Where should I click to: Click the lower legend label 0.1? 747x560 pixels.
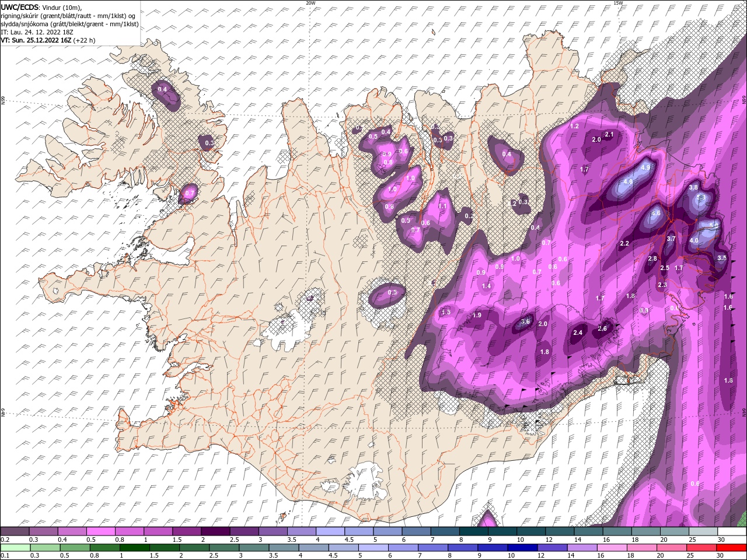coord(5,556)
